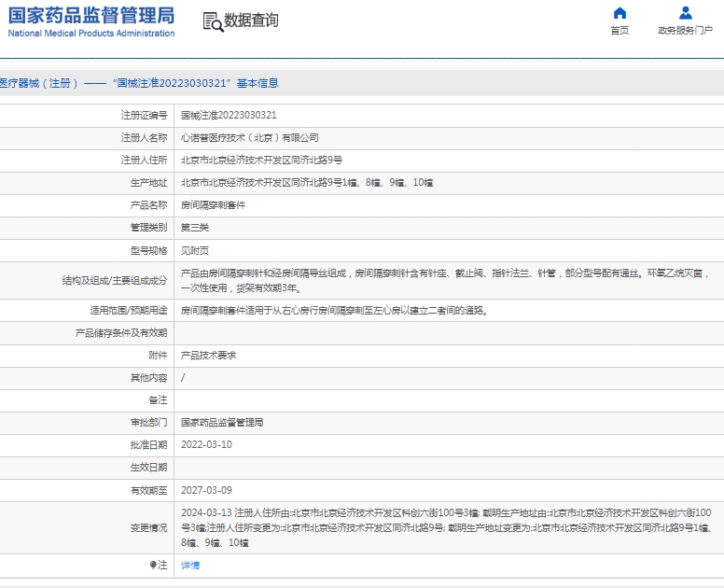Select registration number 国械注准20223030321 value
This screenshot has height=588, width=724.
coord(229,115)
